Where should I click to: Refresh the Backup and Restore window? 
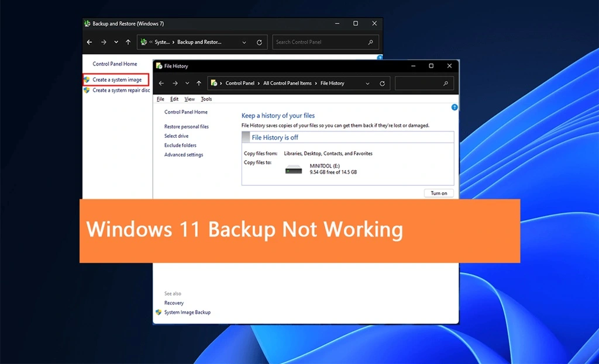[259, 42]
